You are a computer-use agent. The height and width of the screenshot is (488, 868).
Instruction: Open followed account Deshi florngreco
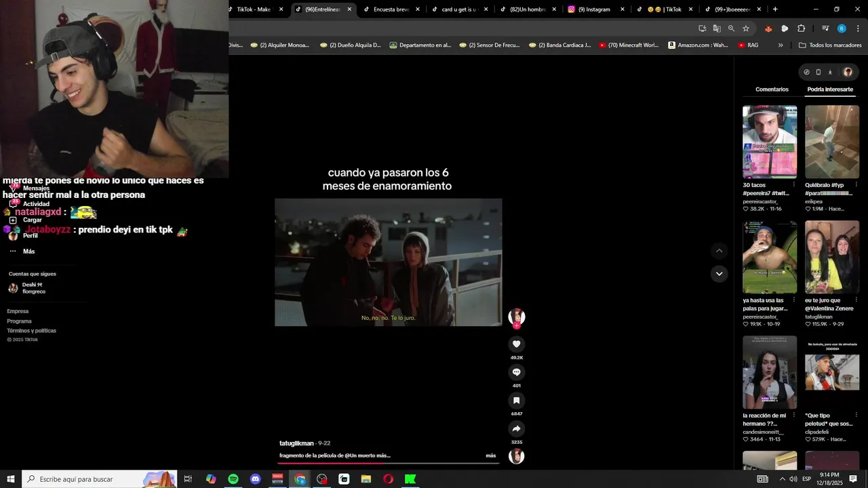(27, 288)
